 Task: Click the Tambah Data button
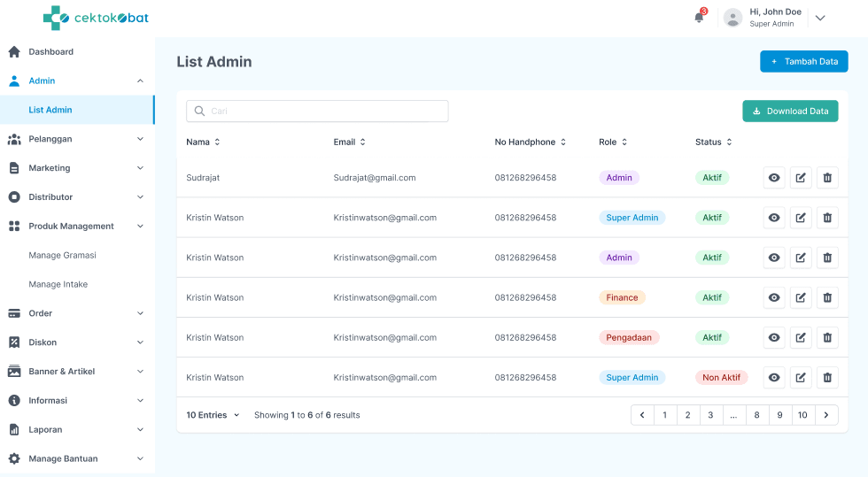pos(803,62)
